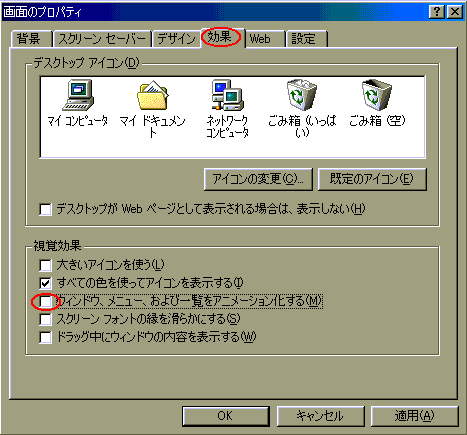Enable 大きいアイコンを使う checkbox

pos(45,265)
